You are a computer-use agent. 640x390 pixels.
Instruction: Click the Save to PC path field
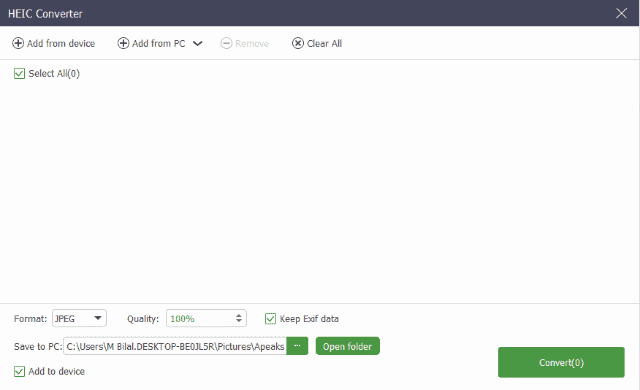pos(175,346)
